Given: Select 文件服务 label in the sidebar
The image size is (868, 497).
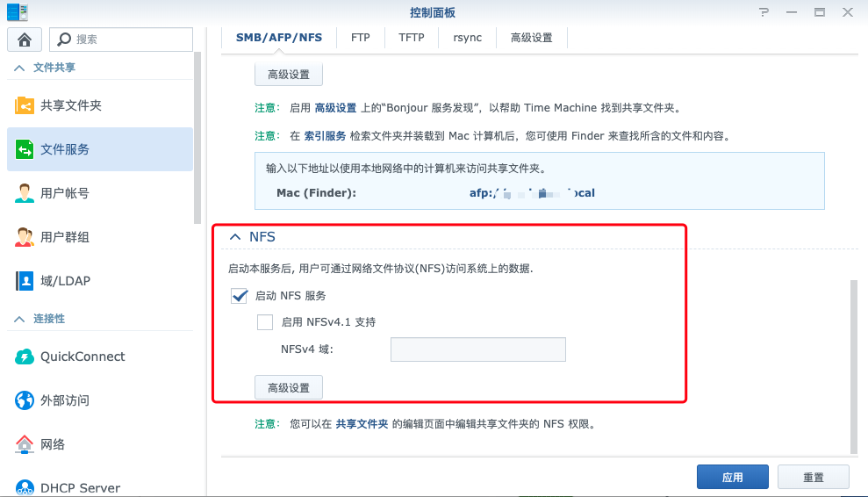Looking at the screenshot, I should (x=65, y=149).
